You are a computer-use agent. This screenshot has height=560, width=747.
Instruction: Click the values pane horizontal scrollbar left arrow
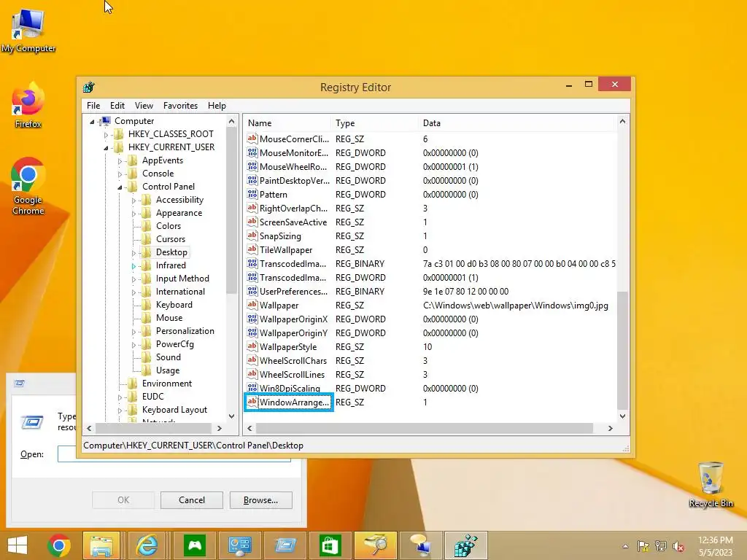click(249, 429)
